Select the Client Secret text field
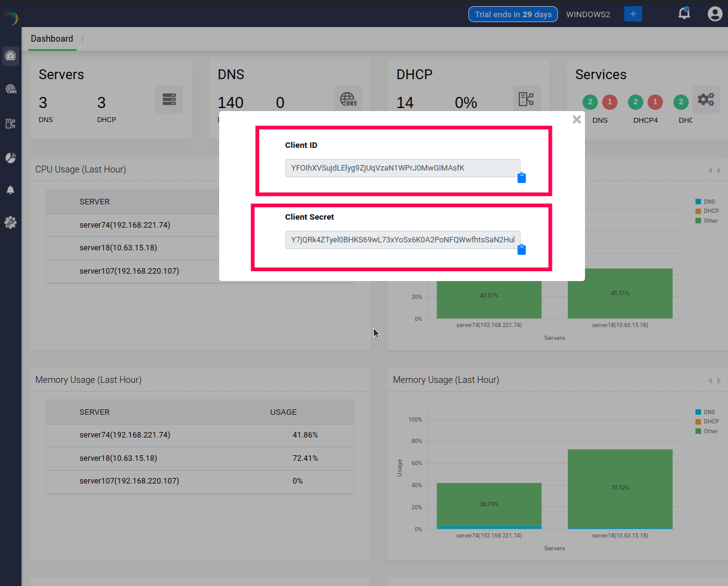This screenshot has height=586, width=728. click(402, 240)
